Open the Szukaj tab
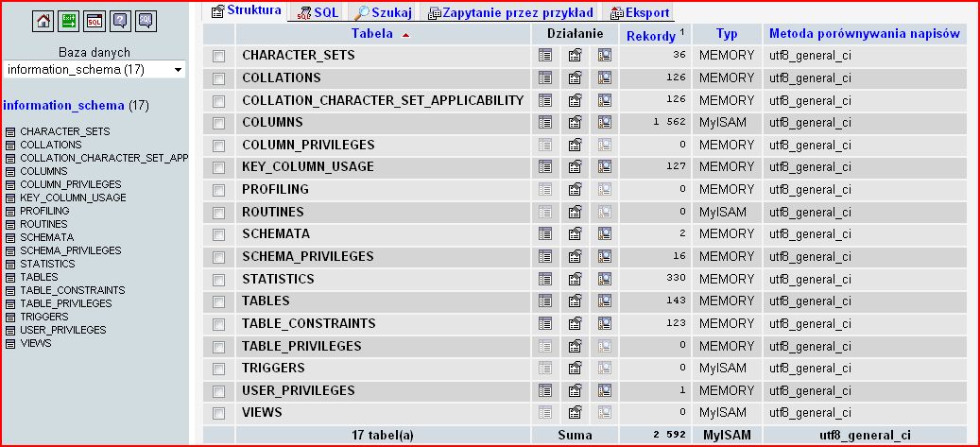 [x=383, y=12]
